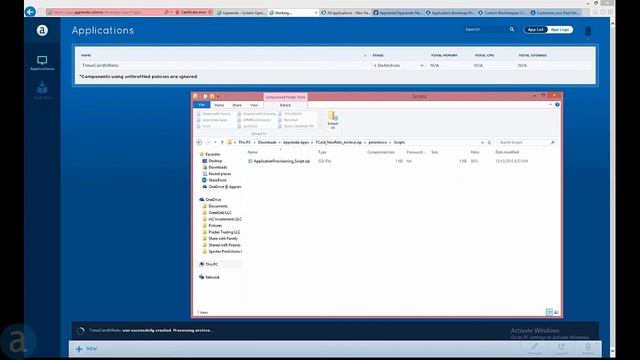This screenshot has height=360, width=640.
Task: Refresh the Explorer address bar
Action: (x=489, y=142)
